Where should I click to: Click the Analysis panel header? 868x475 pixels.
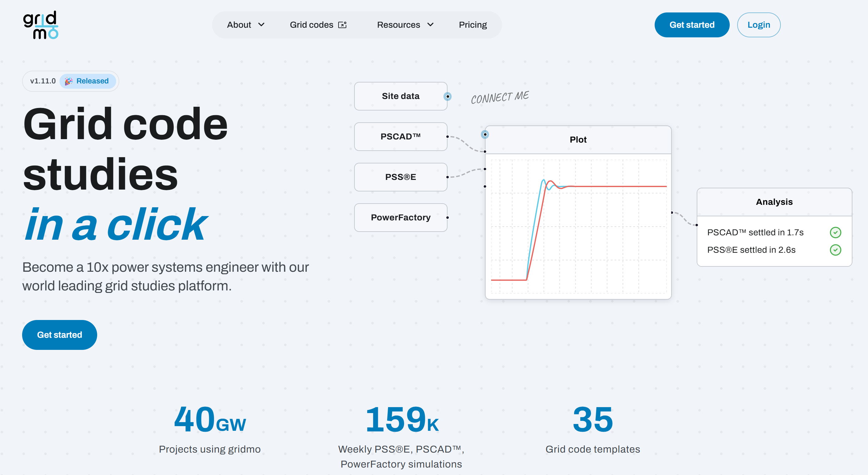[774, 202]
